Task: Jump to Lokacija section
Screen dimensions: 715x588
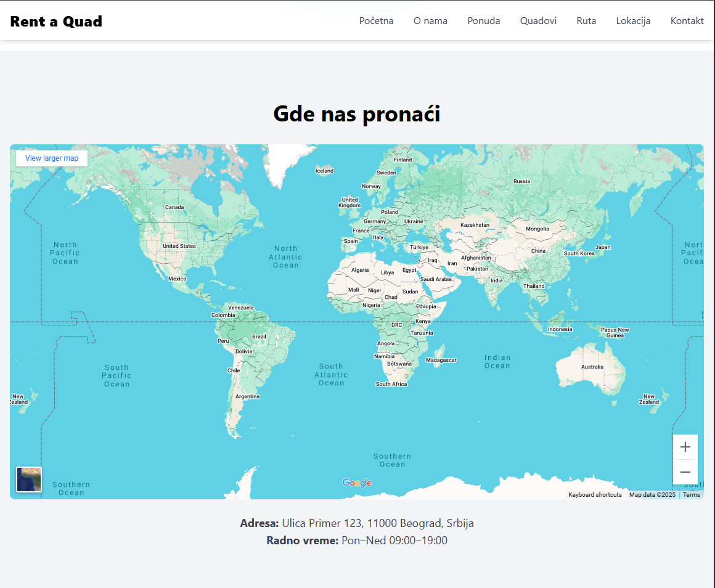Action: coord(633,21)
